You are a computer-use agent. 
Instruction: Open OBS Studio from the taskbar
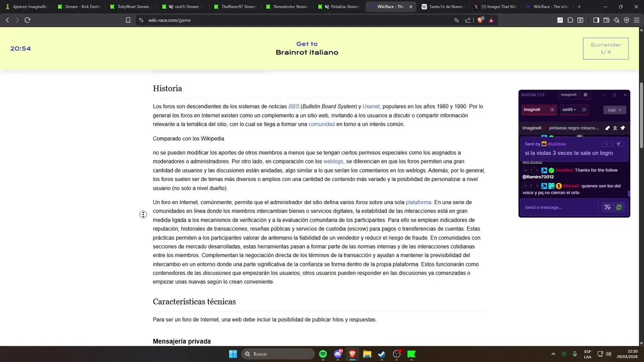point(397,354)
